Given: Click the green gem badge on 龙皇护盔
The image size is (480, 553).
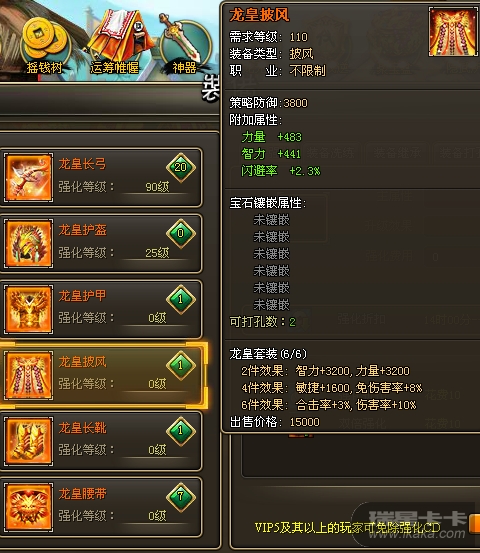Looking at the screenshot, I should pyautogui.click(x=181, y=233).
